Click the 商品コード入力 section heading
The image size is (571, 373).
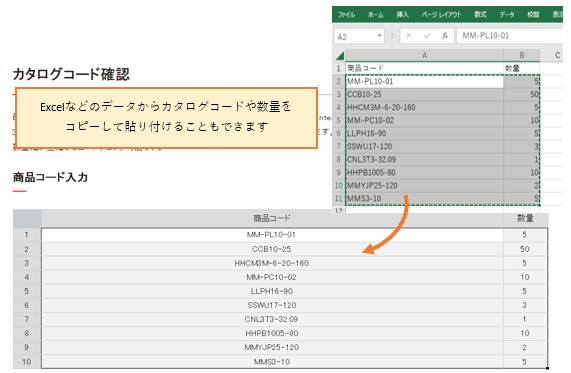[x=50, y=177]
